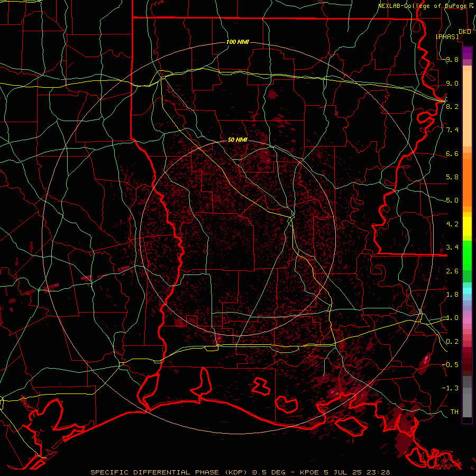Click the 50 NMI range ring label
Image resolution: width=476 pixels, height=476 pixels.
coord(237,140)
